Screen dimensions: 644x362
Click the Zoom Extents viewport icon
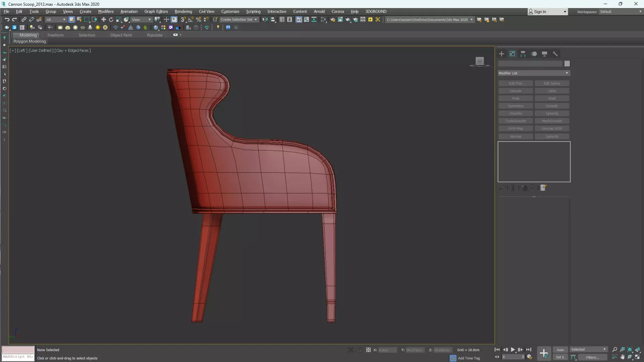(630, 350)
